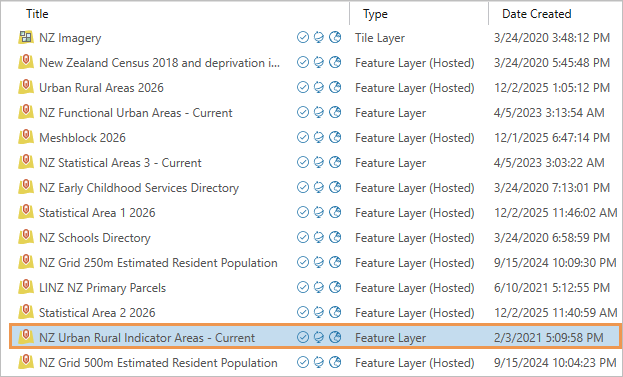The height and width of the screenshot is (377, 623).
Task: Click the date 4/5/2023 3:03:22 AM
Action: (x=549, y=163)
